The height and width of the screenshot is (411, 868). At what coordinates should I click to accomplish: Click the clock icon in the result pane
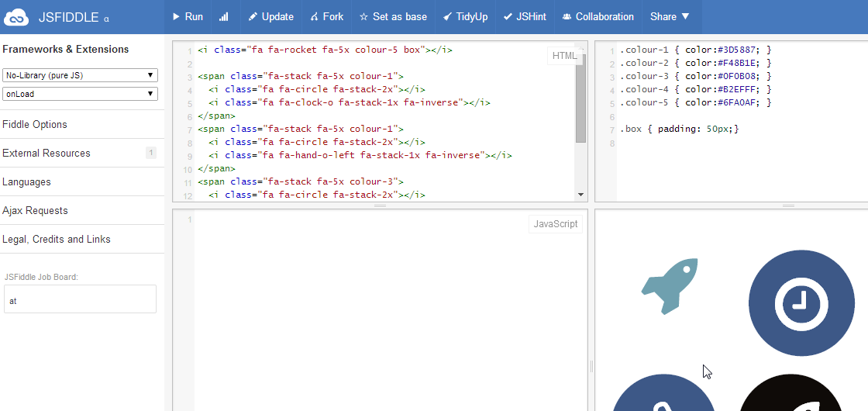coord(801,303)
